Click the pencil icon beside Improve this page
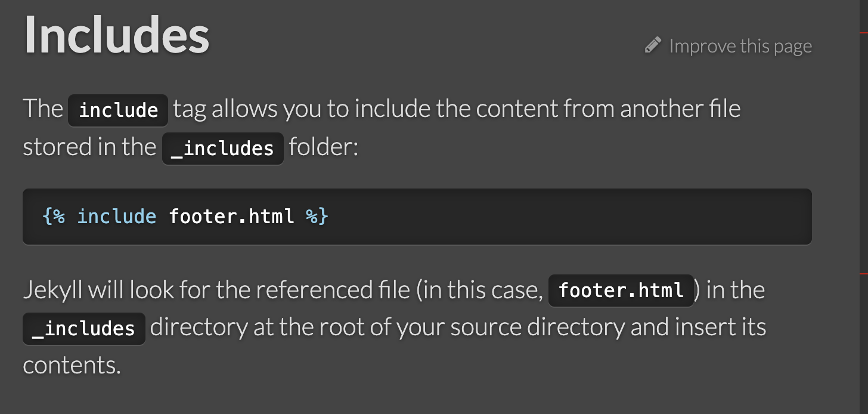Image resolution: width=868 pixels, height=414 pixels. tap(653, 45)
